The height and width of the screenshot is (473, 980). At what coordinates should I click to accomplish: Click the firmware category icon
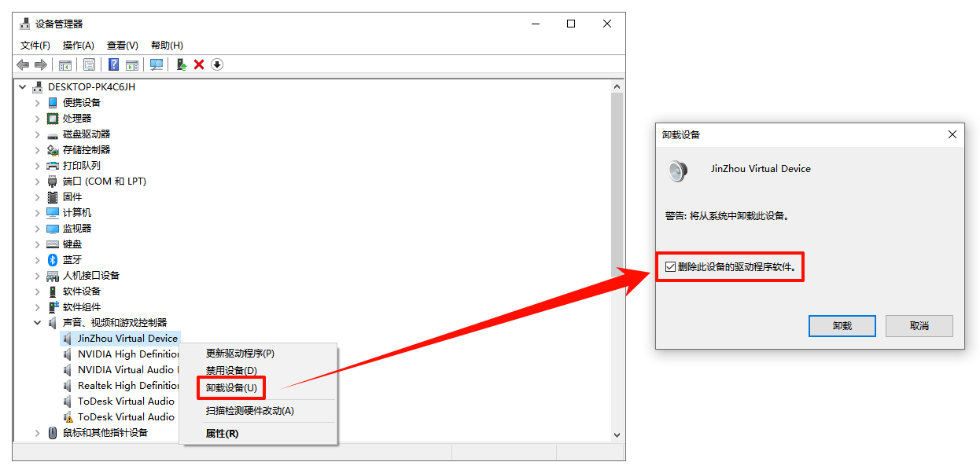53,197
